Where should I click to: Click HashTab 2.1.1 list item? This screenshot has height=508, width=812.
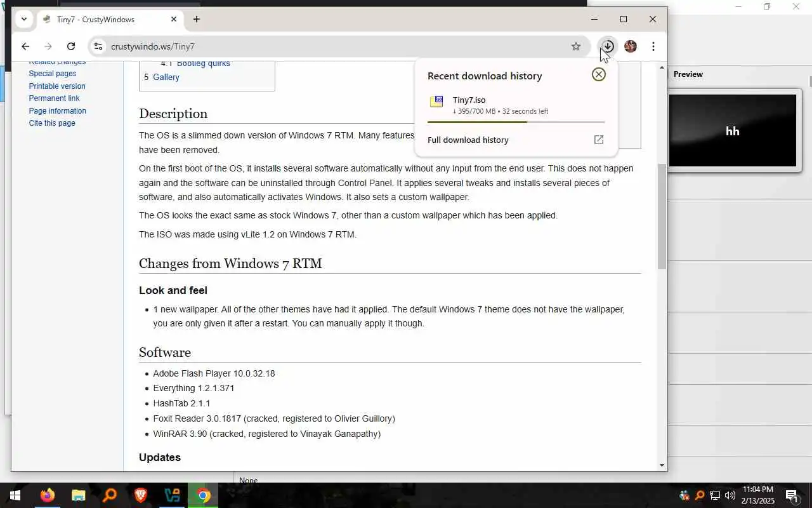(x=181, y=404)
